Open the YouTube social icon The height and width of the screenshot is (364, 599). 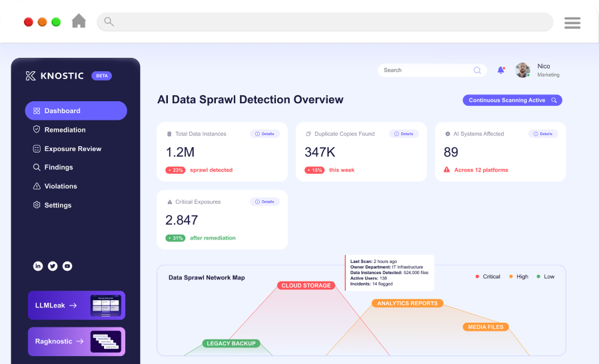tap(67, 266)
